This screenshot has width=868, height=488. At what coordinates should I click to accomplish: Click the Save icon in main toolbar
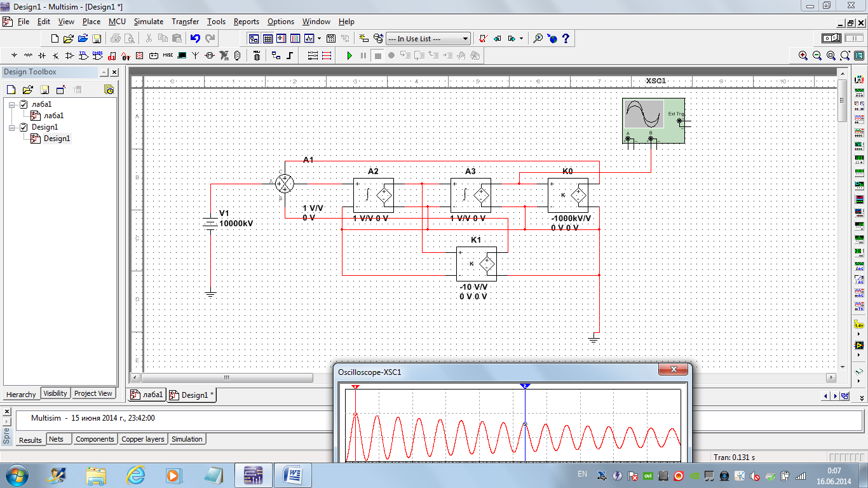pyautogui.click(x=97, y=39)
